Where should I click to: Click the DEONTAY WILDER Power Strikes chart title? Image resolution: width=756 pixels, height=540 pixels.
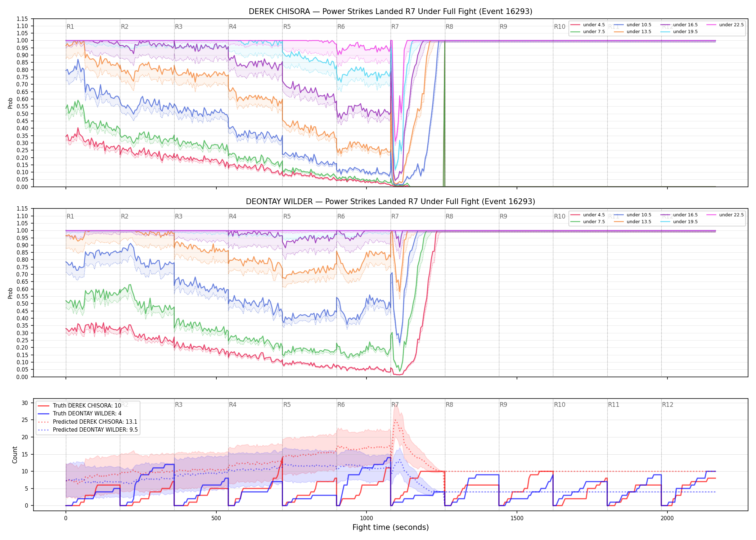point(391,202)
